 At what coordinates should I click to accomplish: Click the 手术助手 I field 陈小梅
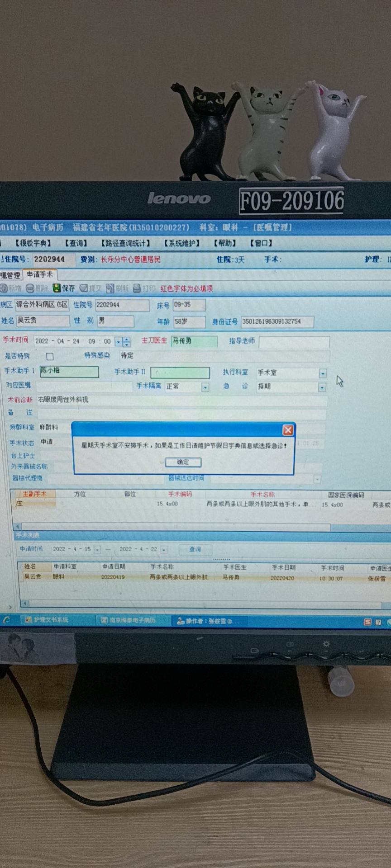click(69, 371)
